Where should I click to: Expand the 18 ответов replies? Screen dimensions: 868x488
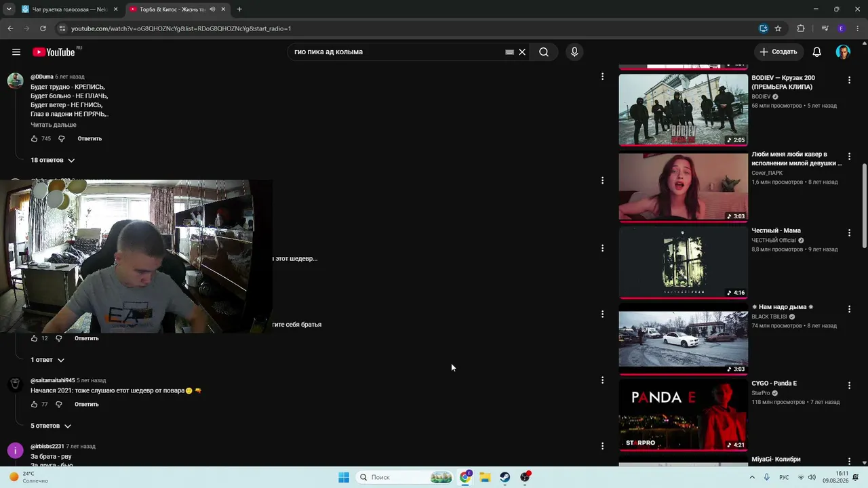52,161
